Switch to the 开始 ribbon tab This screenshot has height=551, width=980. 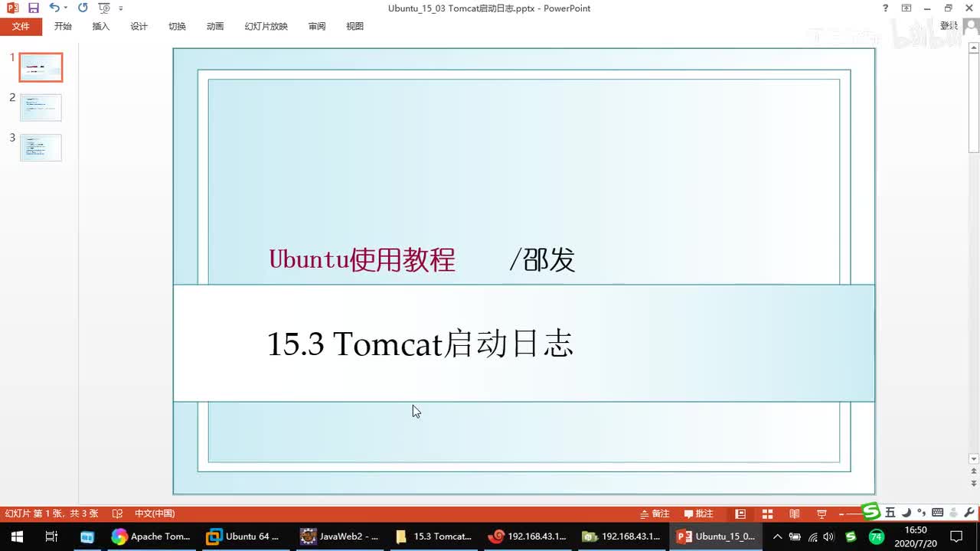[x=63, y=26]
